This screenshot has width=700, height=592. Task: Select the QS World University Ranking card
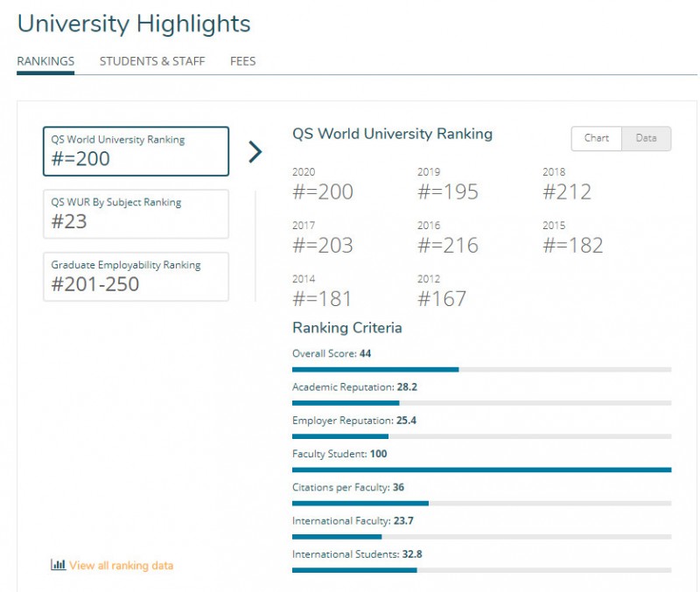tap(136, 151)
